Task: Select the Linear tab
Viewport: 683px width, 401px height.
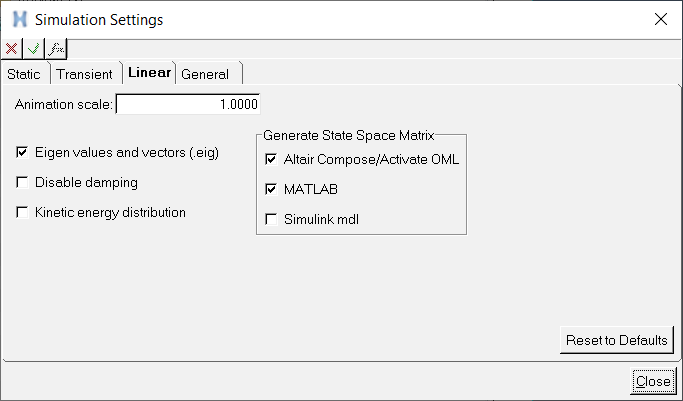Action: pyautogui.click(x=149, y=72)
